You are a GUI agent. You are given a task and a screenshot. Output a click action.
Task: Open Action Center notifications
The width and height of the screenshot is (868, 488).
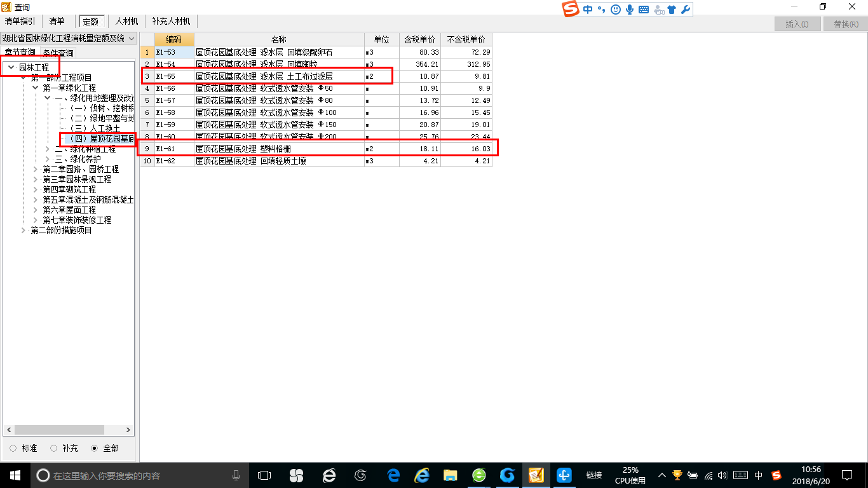pyautogui.click(x=846, y=475)
